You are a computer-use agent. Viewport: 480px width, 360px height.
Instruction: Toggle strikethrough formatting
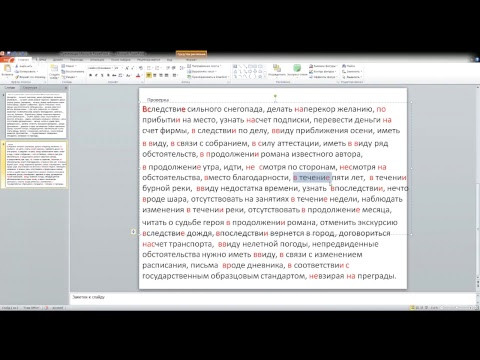[114, 75]
